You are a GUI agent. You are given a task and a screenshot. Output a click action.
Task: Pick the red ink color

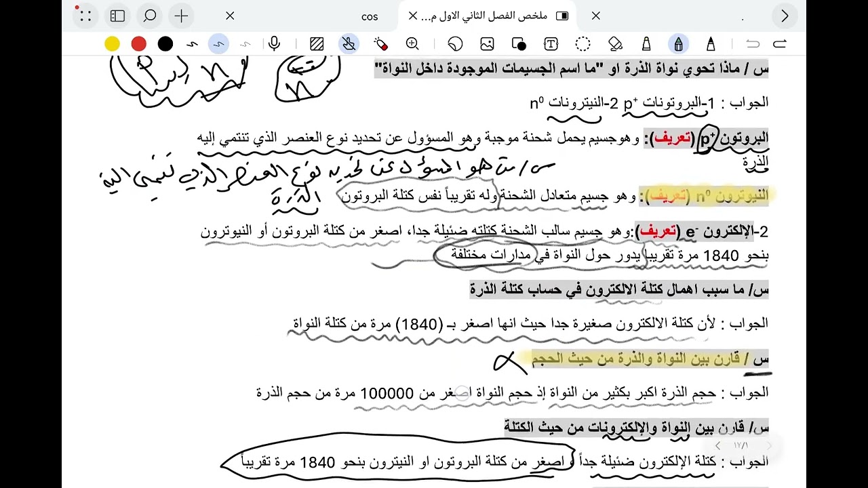pos(139,44)
